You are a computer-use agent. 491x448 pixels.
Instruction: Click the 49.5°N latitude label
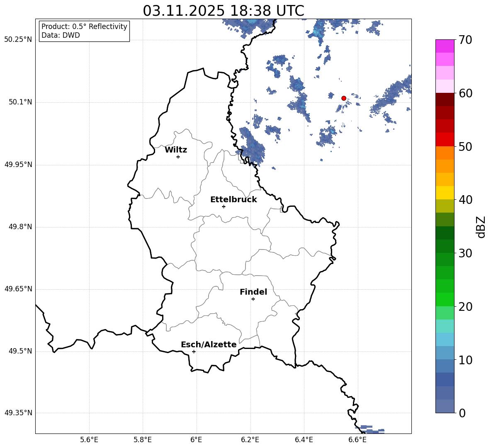coord(21,351)
